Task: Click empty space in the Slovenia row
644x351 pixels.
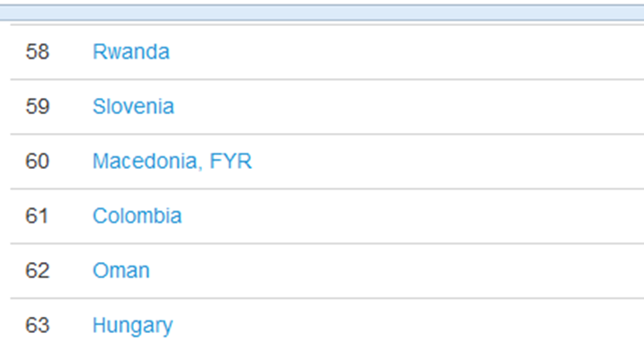Action: point(407,106)
